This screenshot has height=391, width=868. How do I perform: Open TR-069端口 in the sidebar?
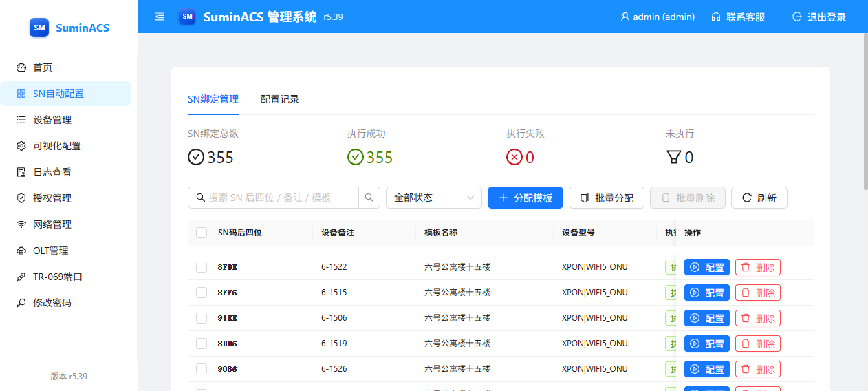(66, 277)
